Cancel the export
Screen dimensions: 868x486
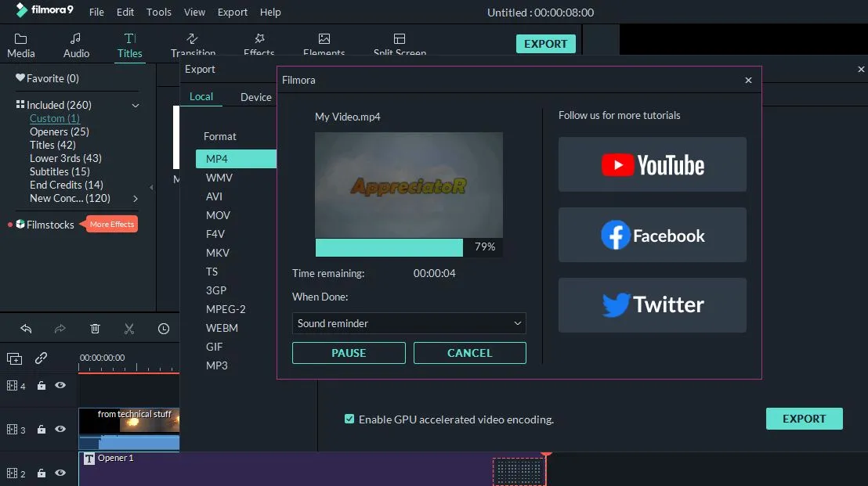(469, 353)
